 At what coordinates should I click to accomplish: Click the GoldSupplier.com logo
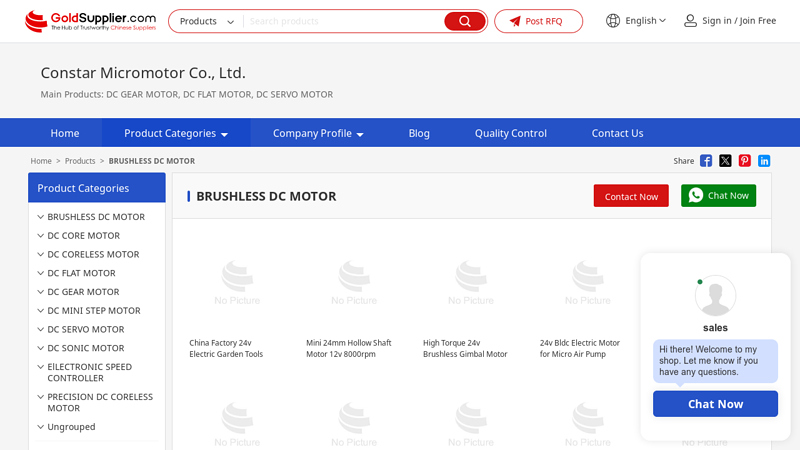[x=90, y=21]
